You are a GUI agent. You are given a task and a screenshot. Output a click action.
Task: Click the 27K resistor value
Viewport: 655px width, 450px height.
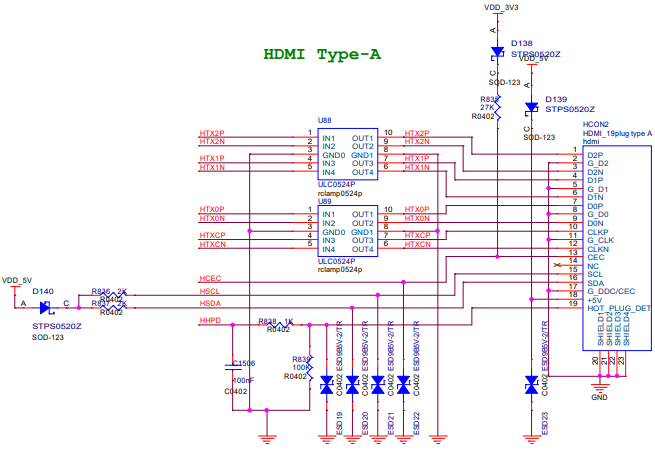point(487,107)
